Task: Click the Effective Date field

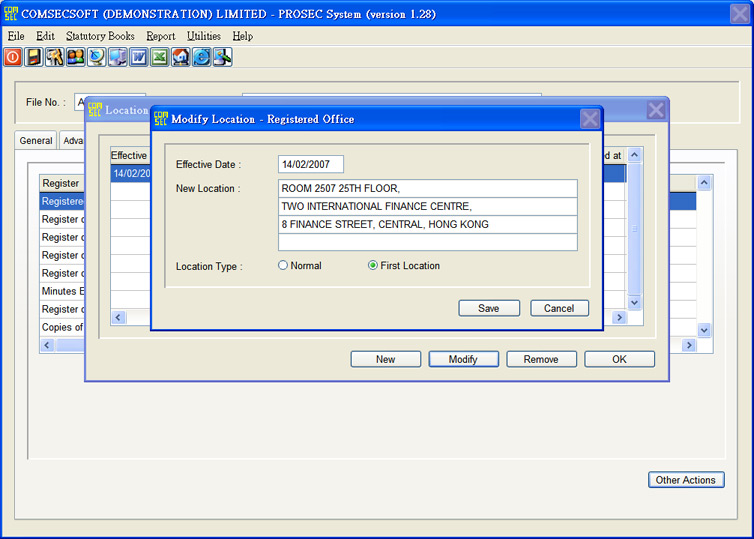Action: (310, 164)
